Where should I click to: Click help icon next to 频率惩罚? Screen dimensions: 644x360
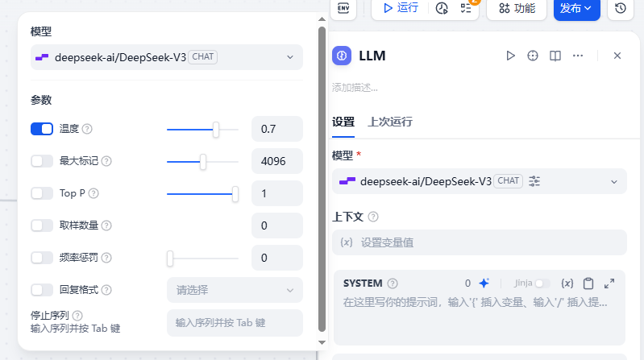(106, 258)
